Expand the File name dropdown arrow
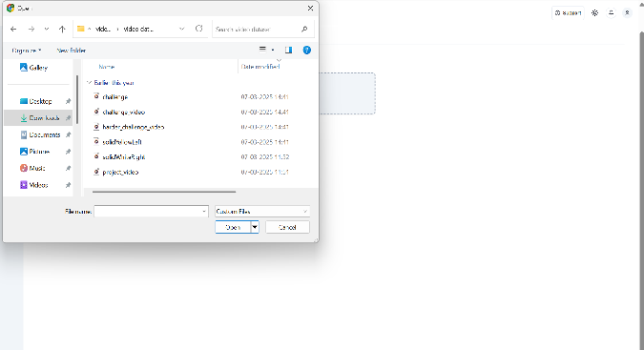The width and height of the screenshot is (644, 350). coord(204,212)
